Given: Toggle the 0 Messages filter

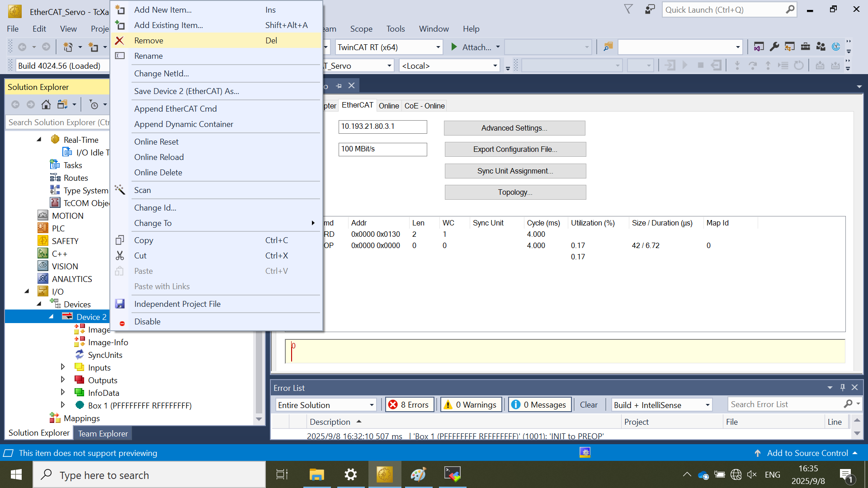Looking at the screenshot, I should point(540,405).
